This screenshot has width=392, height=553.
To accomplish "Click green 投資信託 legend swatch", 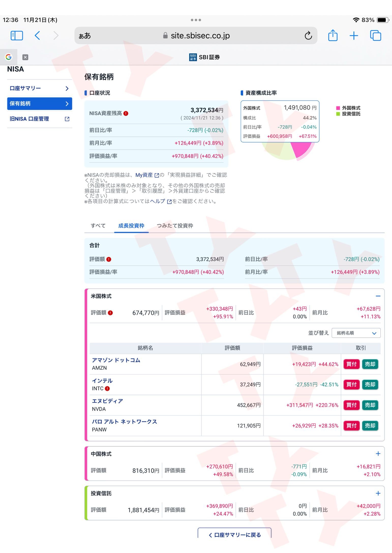I will (338, 114).
